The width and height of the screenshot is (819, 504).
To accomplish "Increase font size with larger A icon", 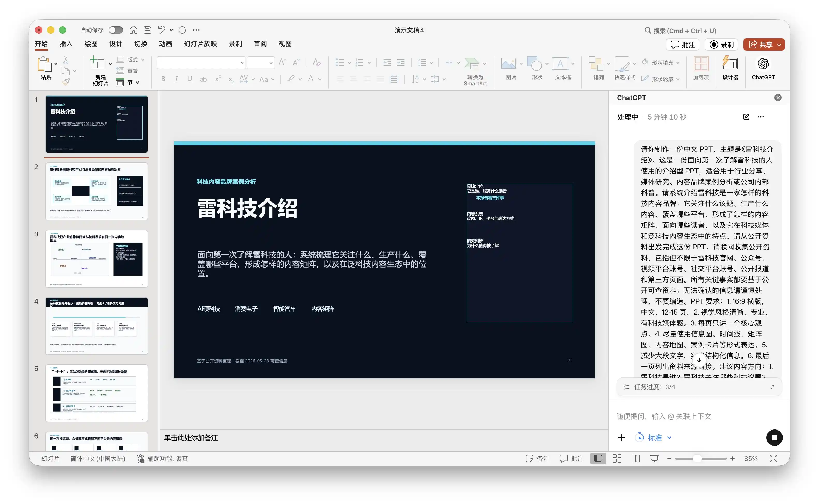I will [282, 62].
